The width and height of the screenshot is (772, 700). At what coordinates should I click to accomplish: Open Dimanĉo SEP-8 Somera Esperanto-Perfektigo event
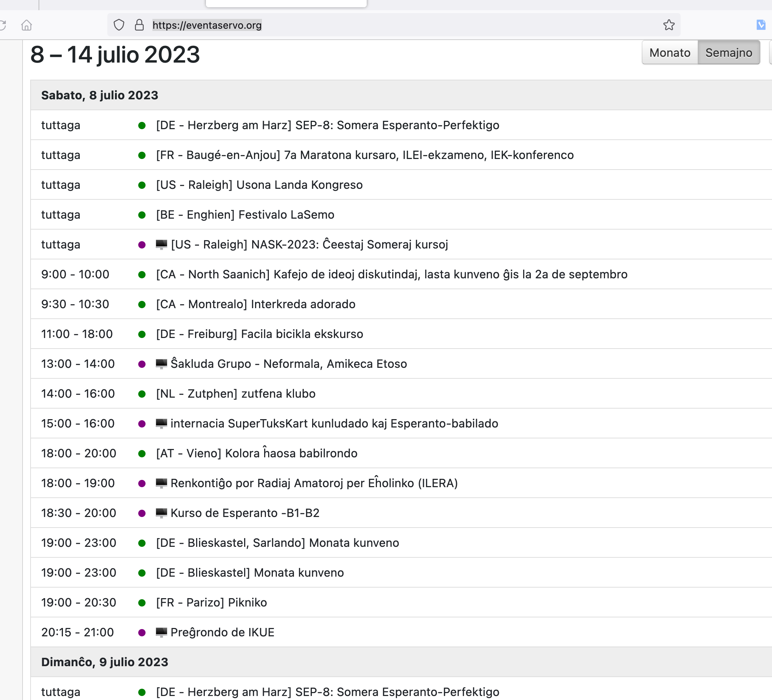327,692
